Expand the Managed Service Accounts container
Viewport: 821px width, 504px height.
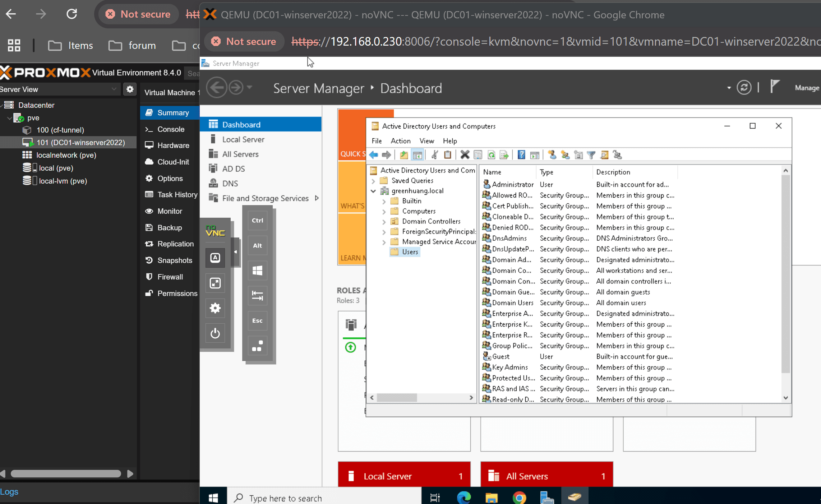pyautogui.click(x=384, y=242)
